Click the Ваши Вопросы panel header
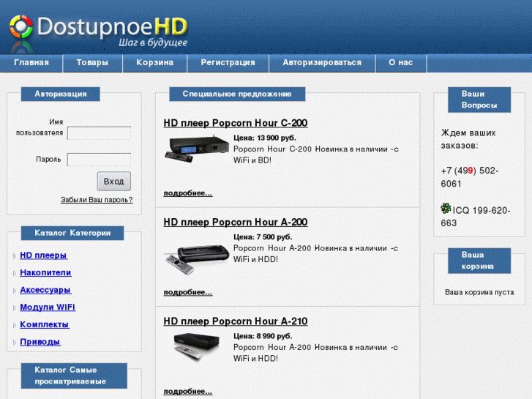The image size is (532, 399). pyautogui.click(x=479, y=100)
